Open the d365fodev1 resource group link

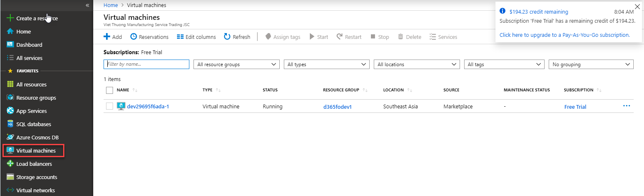(x=337, y=107)
